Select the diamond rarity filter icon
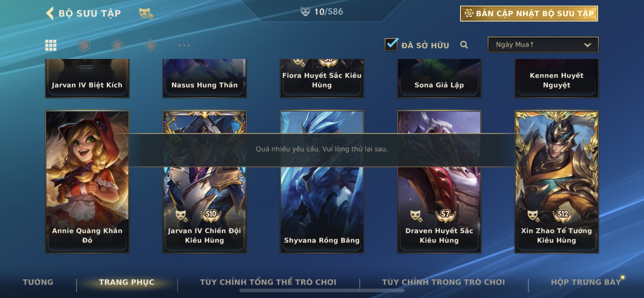644x298 pixels. click(x=151, y=45)
